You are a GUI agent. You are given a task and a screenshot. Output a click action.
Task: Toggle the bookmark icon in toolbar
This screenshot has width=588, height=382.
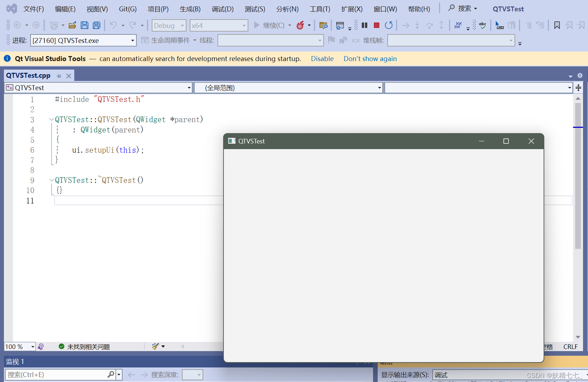(x=557, y=25)
